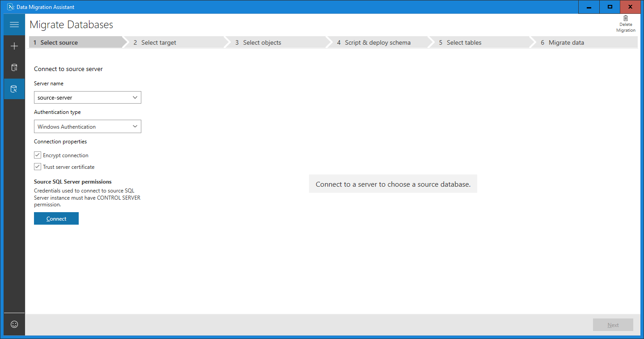Toggle the Trust server certificate checkbox
644x339 pixels.
[x=38, y=167]
